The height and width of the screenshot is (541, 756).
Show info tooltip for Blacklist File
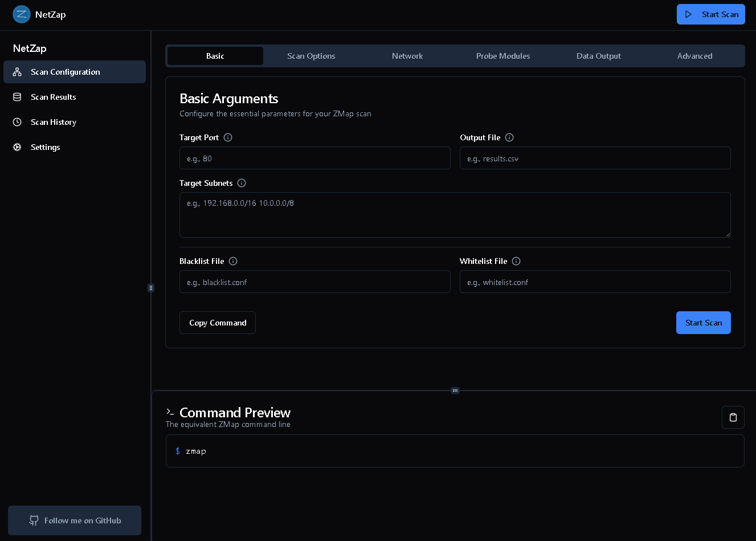[x=233, y=261]
